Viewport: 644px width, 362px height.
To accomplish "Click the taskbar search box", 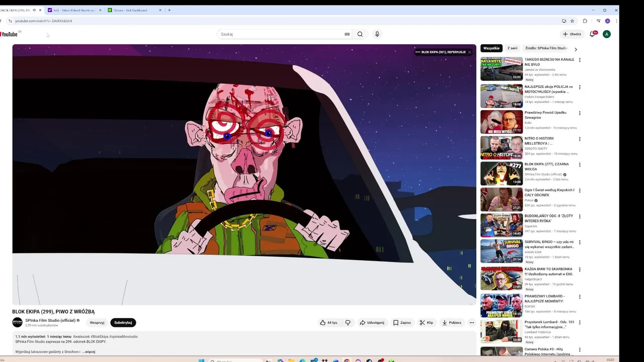I will click(x=235, y=360).
